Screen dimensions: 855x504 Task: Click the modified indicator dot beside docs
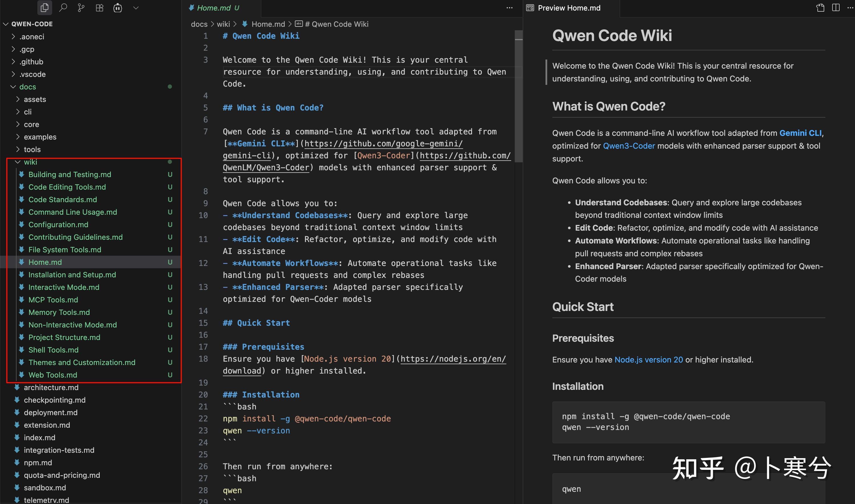pos(170,87)
